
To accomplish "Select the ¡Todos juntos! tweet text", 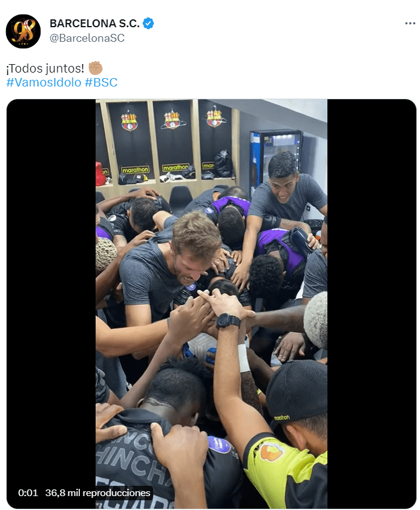I will (45, 68).
